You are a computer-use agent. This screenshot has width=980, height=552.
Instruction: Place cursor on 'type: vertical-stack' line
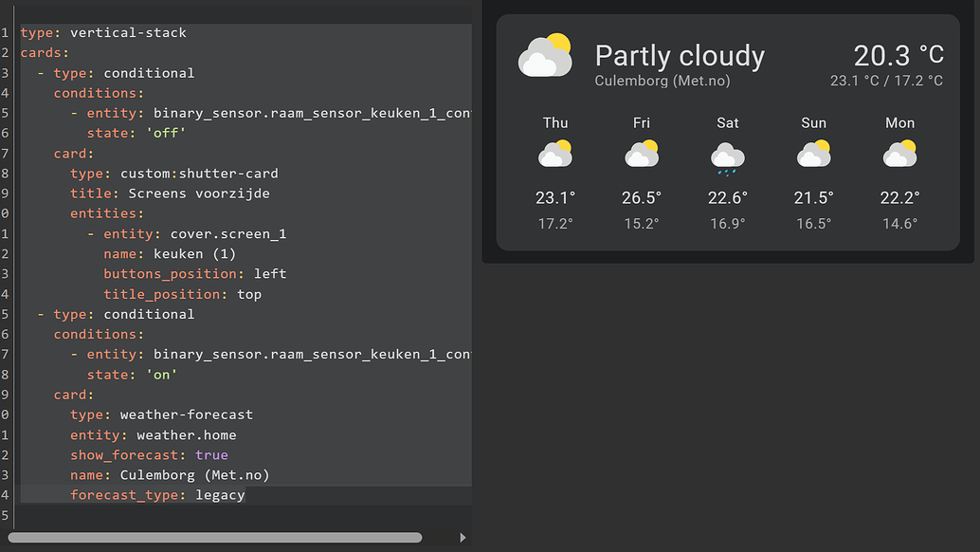pyautogui.click(x=103, y=32)
